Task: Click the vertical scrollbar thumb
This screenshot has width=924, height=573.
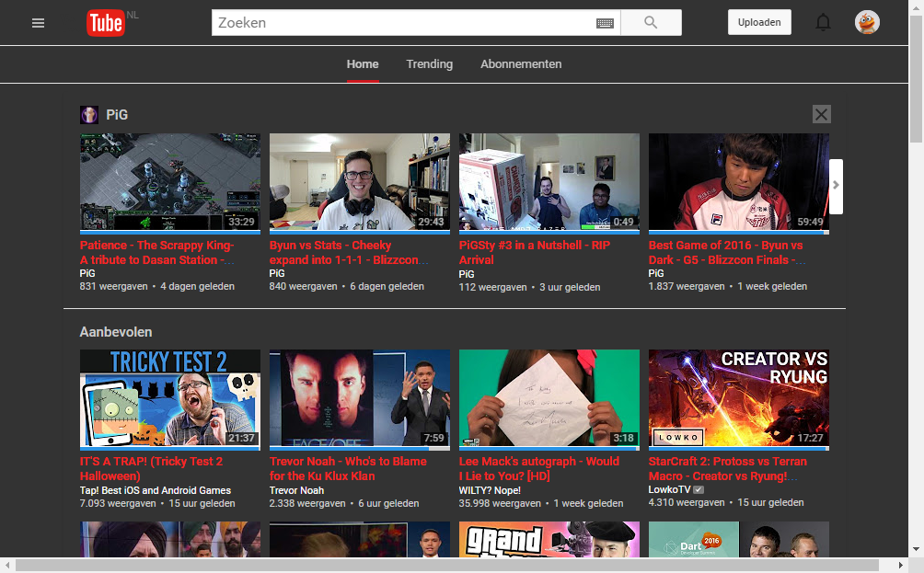Action: point(917,79)
